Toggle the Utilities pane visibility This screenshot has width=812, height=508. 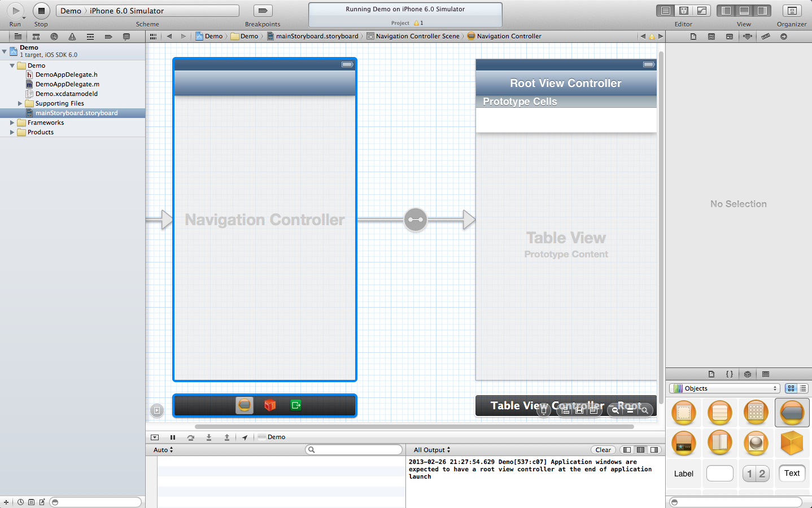pyautogui.click(x=762, y=11)
